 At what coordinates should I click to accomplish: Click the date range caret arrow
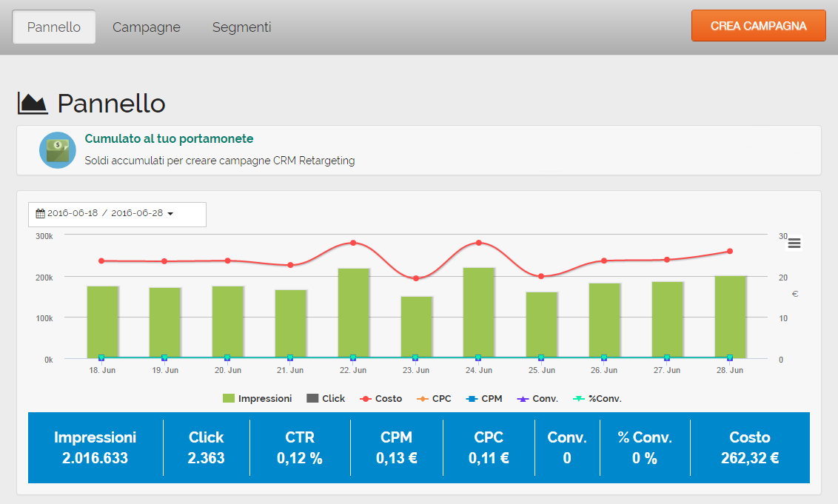[x=170, y=214]
